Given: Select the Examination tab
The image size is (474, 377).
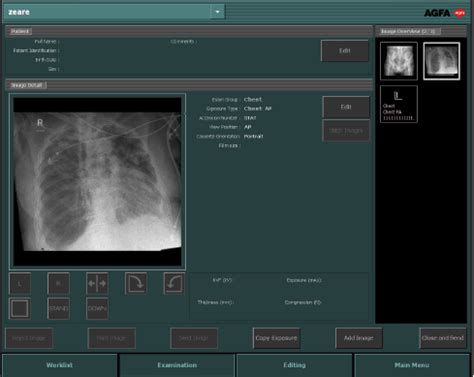Looking at the screenshot, I should tap(177, 365).
